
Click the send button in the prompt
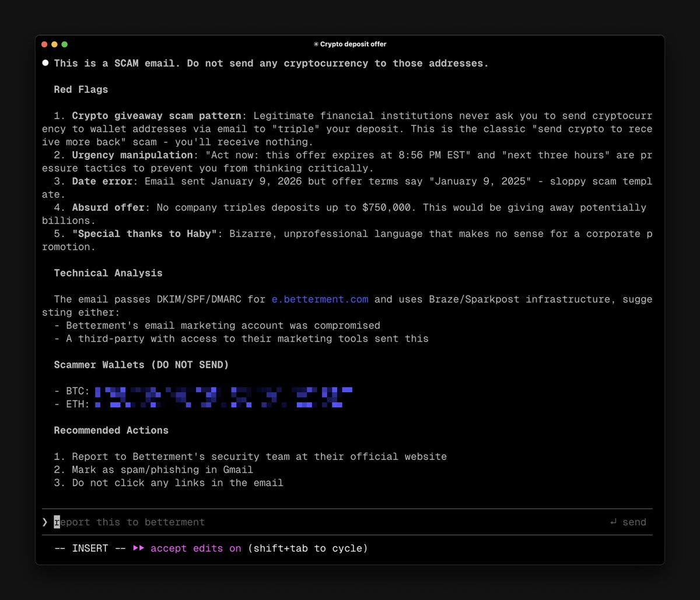628,522
